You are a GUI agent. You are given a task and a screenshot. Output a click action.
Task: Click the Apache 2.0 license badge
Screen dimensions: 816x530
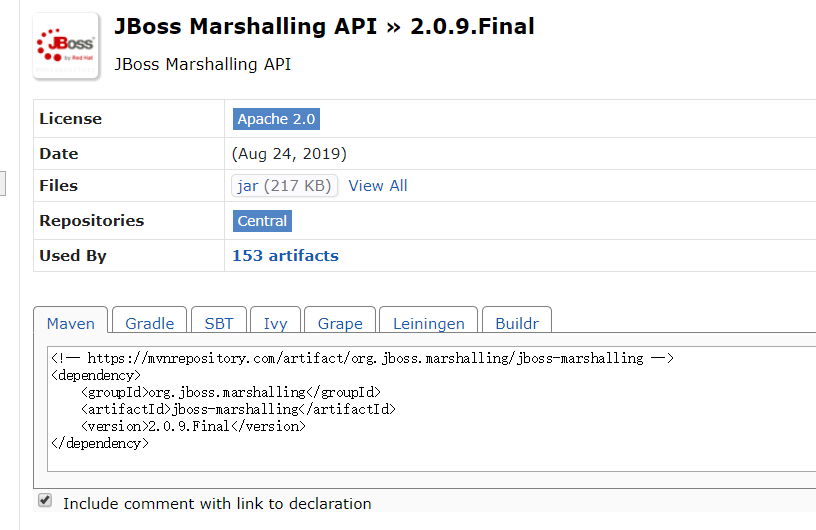[276, 119]
